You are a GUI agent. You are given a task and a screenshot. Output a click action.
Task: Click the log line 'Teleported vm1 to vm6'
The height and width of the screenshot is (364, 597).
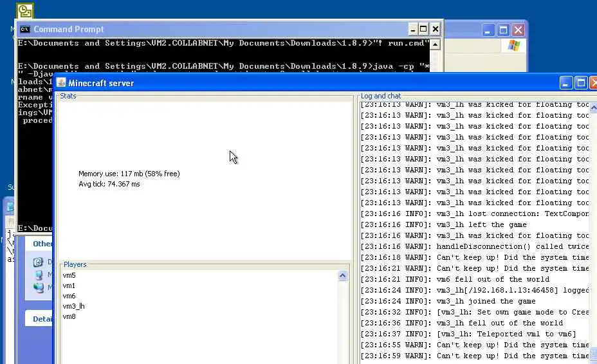point(468,334)
